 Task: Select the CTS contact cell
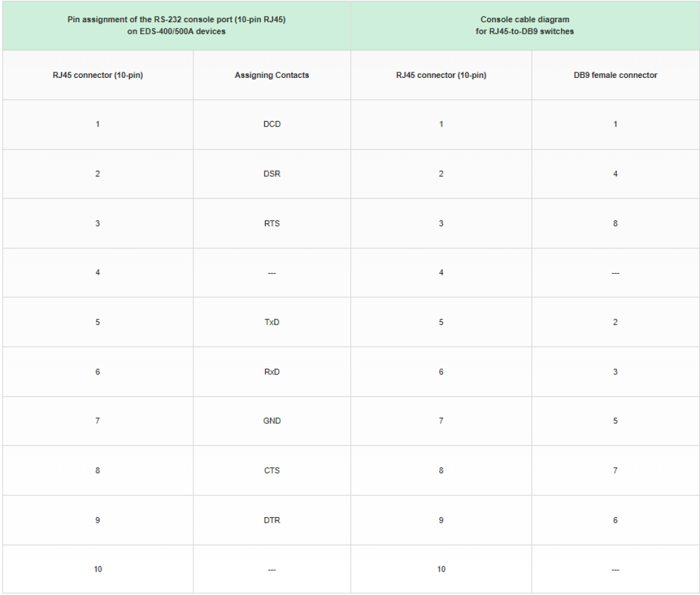(272, 471)
